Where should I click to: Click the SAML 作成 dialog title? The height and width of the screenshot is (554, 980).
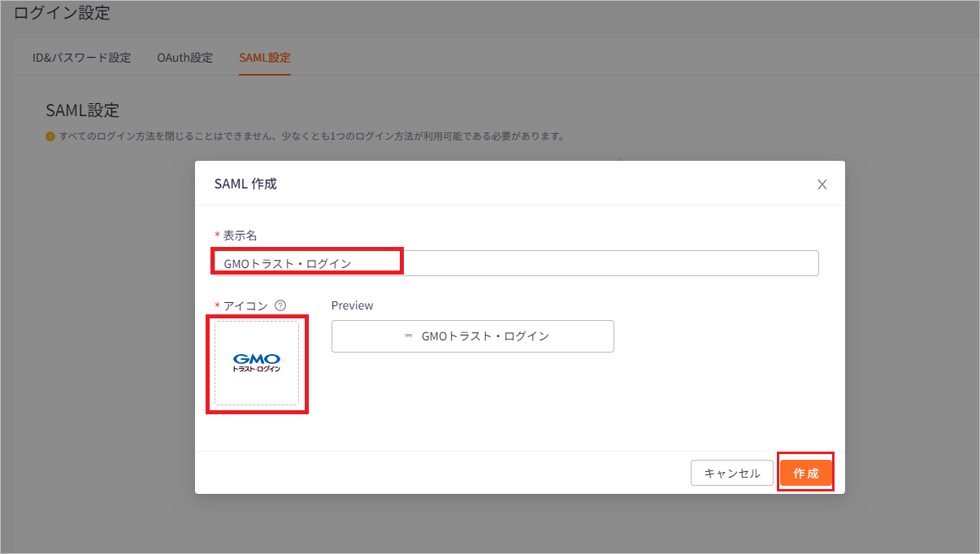point(245,184)
